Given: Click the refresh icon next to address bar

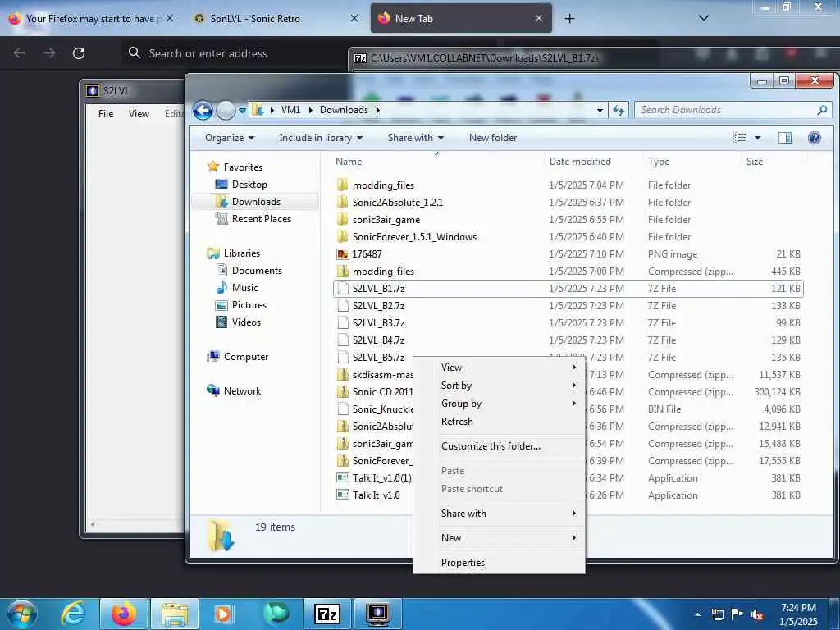Looking at the screenshot, I should pos(619,111).
